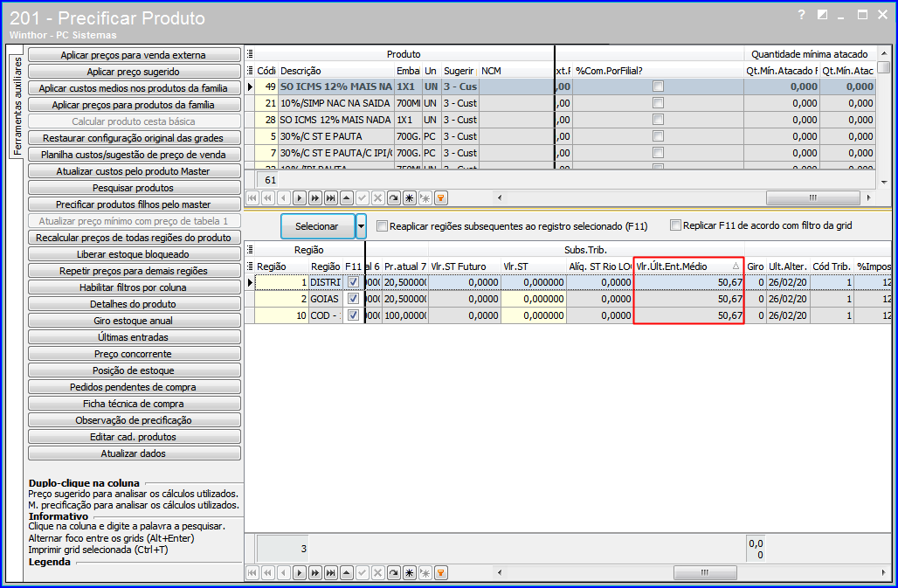898x588 pixels.
Task: Go to saved bookmark in products grid navigator
Action: (425, 198)
